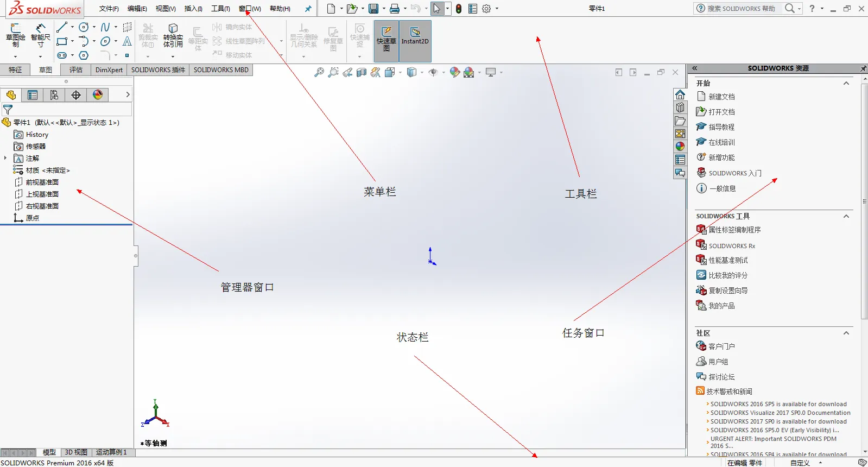Image resolution: width=868 pixels, height=467 pixels.
Task: Pin the menu bar with pushpin
Action: pyautogui.click(x=308, y=9)
